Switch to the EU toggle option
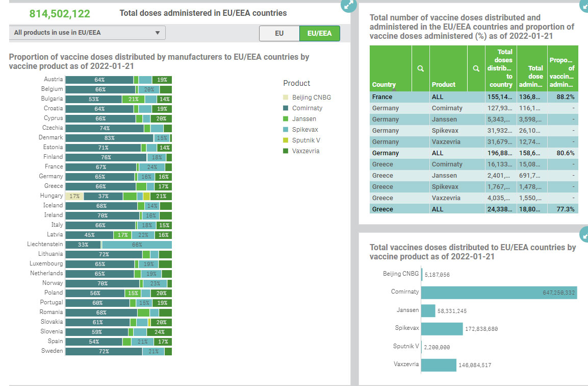588x386 pixels. (279, 33)
